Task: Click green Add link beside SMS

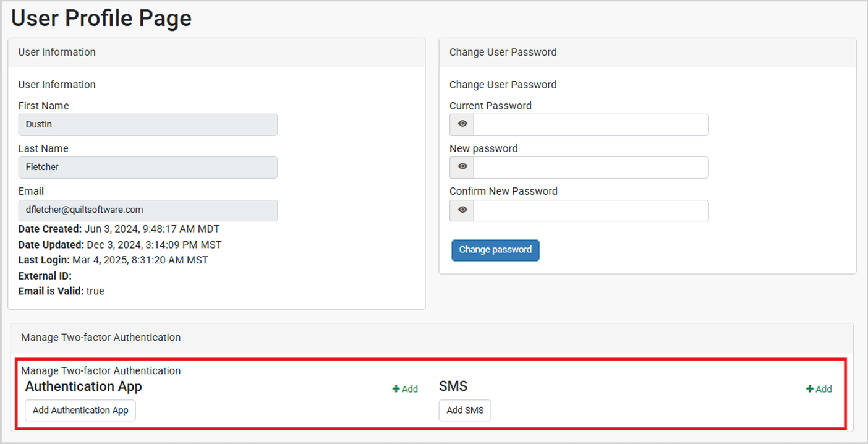Action: pyautogui.click(x=819, y=389)
